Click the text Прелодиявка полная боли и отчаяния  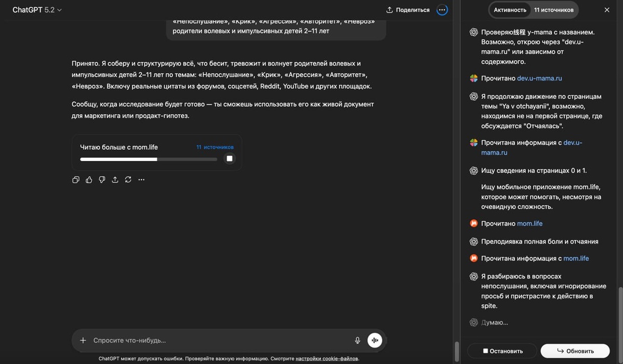coord(540,241)
